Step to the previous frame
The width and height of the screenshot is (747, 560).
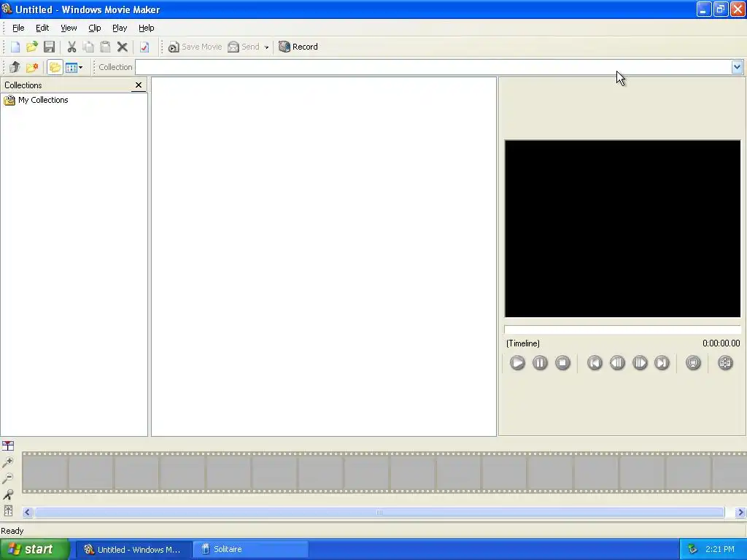click(x=617, y=363)
